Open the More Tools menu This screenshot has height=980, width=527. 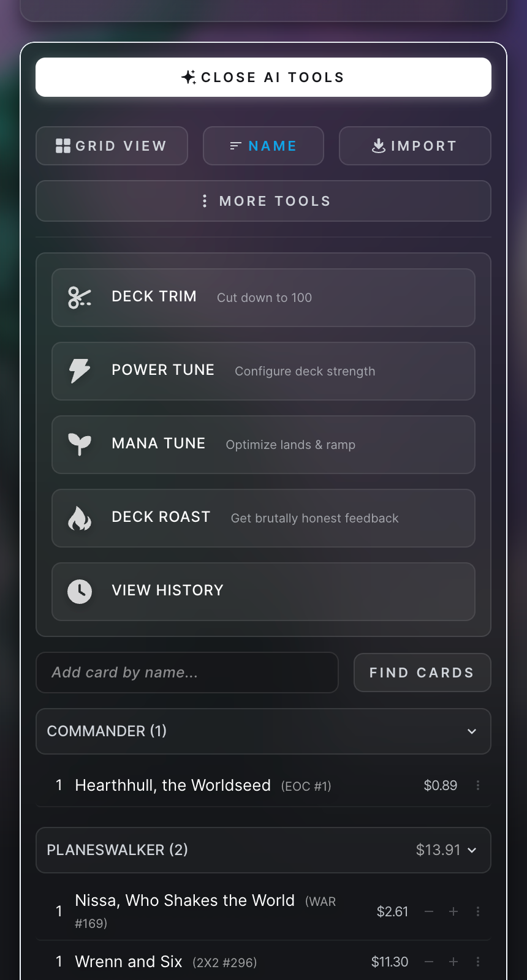coord(263,201)
